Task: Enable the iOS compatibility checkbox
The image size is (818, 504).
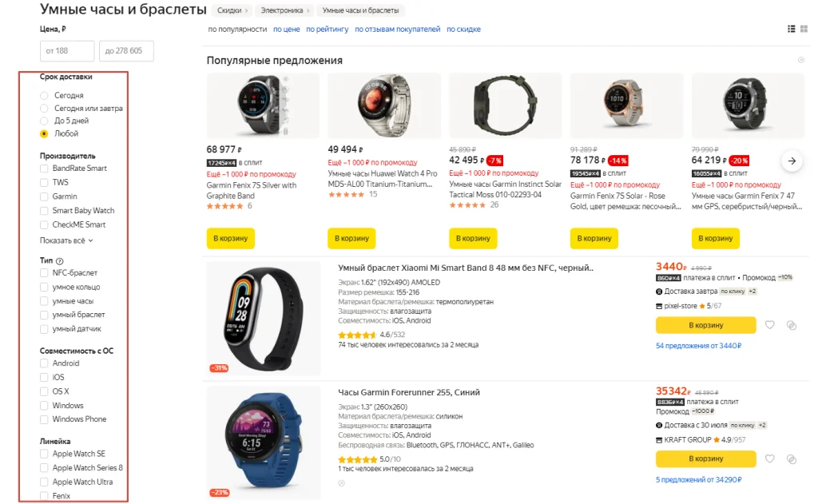Action: (x=45, y=377)
